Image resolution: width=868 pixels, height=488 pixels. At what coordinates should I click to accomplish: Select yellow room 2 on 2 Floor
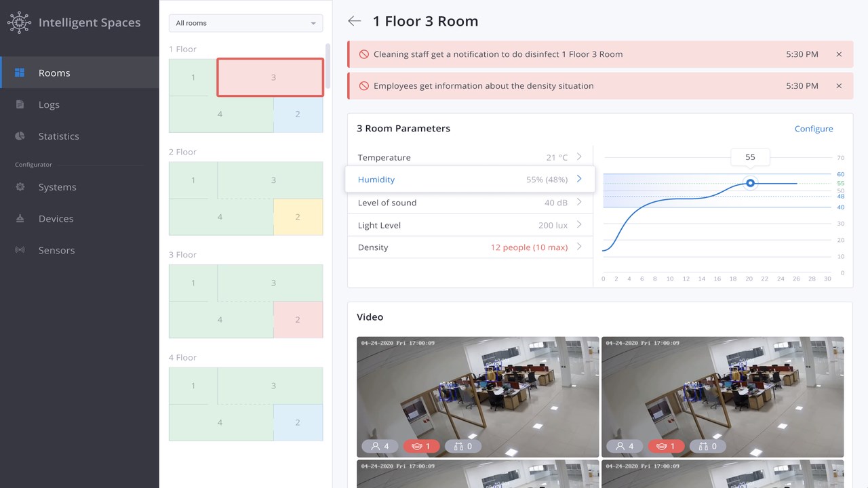point(298,217)
